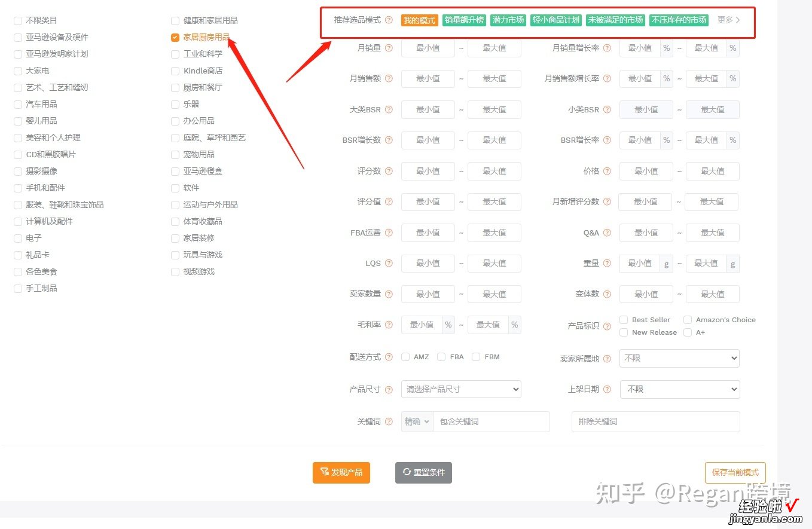Click 保存当前模式 button
The height and width of the screenshot is (529, 812).
(735, 472)
